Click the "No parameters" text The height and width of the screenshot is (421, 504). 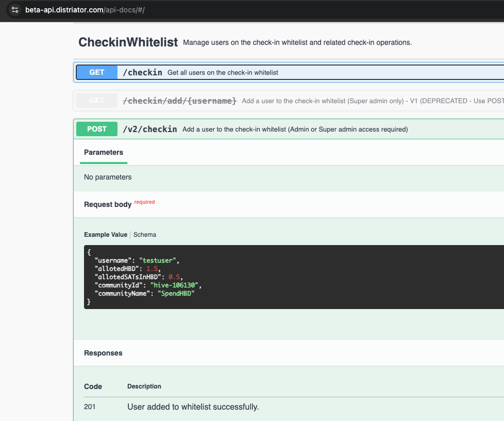coord(108,177)
